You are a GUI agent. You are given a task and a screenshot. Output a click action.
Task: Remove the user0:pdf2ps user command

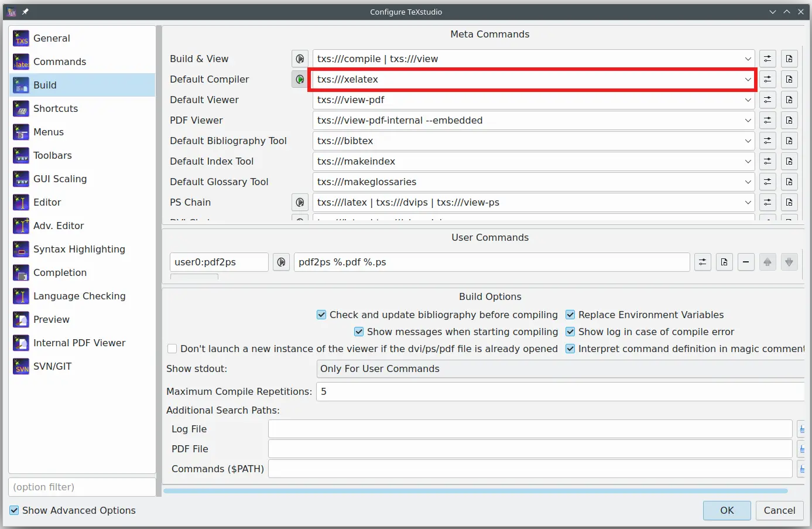tap(746, 262)
